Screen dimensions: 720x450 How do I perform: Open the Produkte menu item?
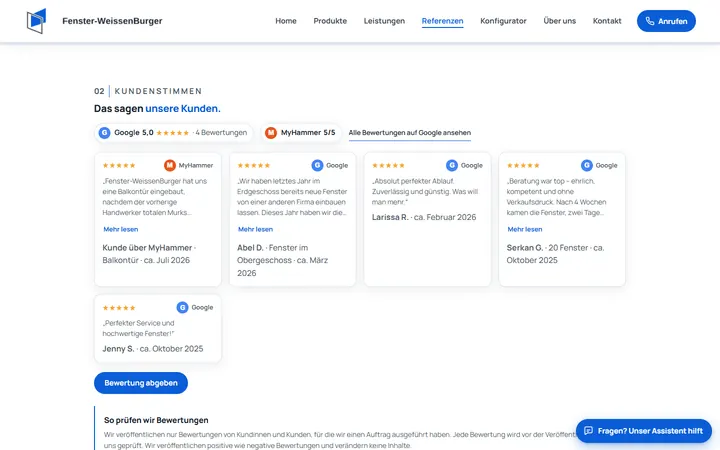coord(330,21)
